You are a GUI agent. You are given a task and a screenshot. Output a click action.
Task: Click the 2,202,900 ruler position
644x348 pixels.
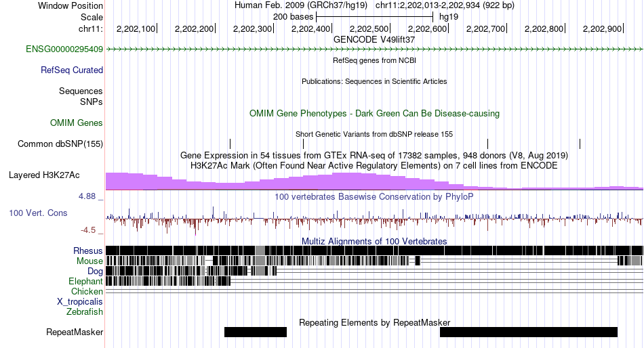click(603, 28)
